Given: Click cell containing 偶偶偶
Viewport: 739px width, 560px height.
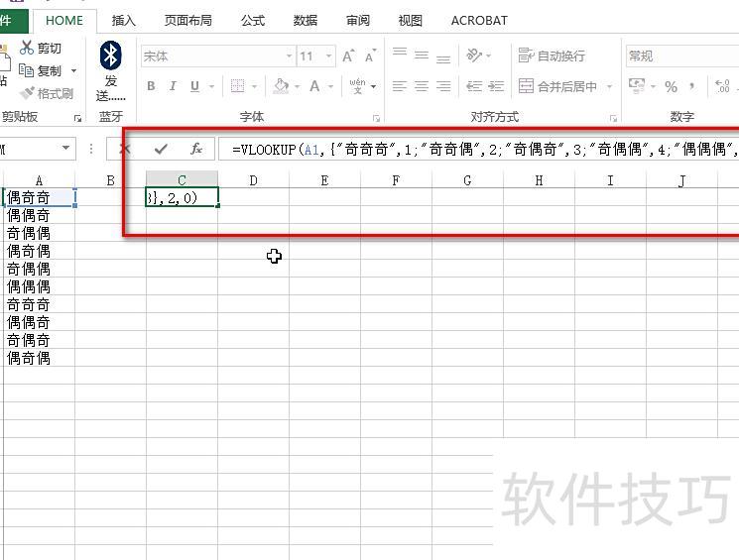Looking at the screenshot, I should pyautogui.click(x=39, y=286).
